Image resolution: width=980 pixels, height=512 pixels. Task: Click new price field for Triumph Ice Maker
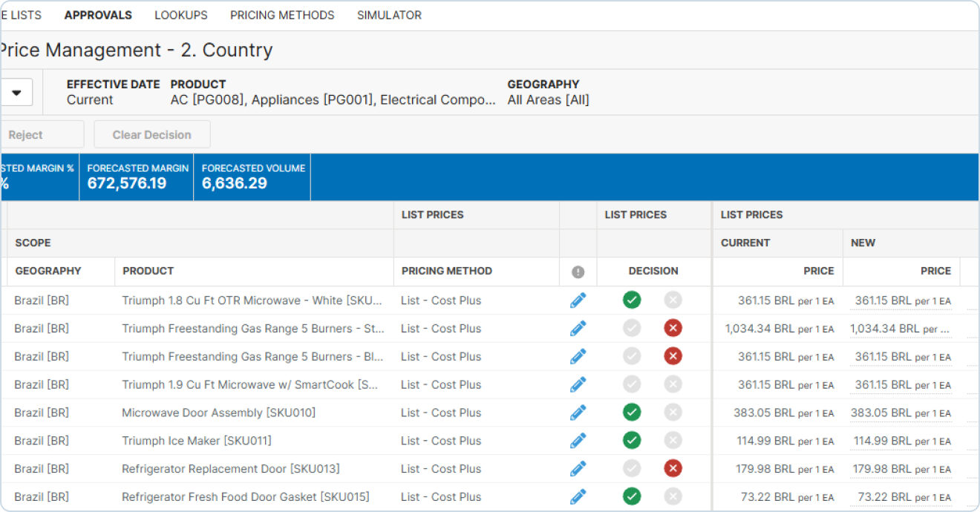click(x=901, y=441)
